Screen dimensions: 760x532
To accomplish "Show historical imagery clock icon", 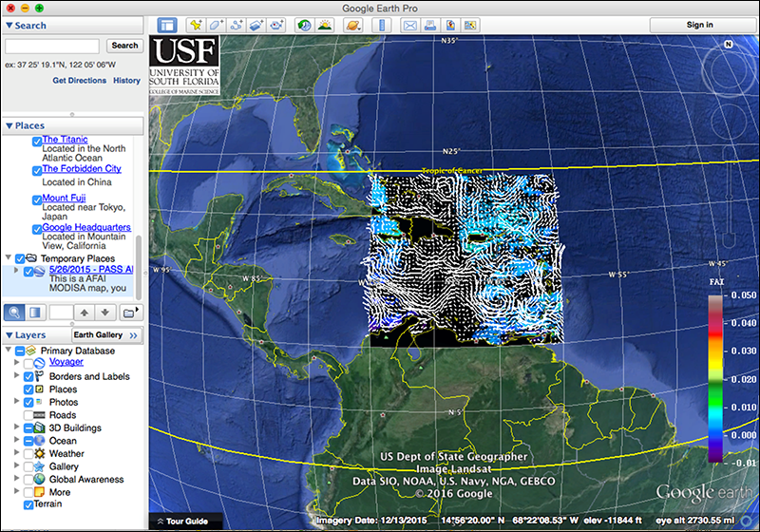I will coord(304,26).
